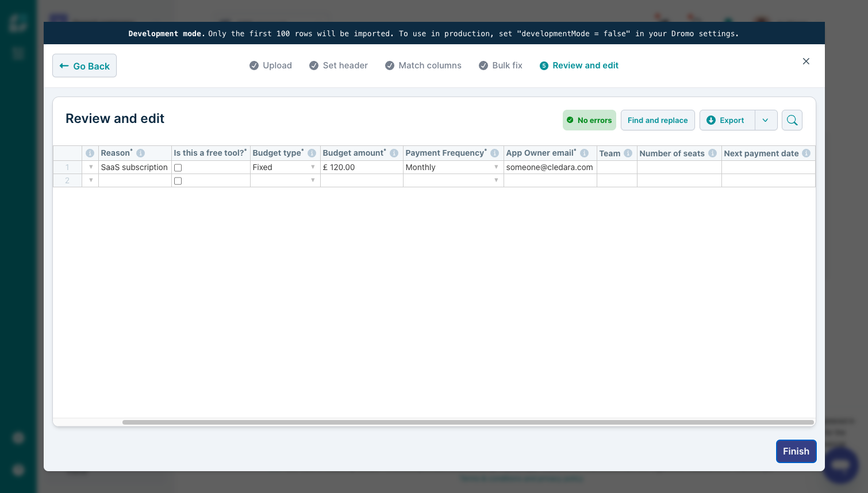This screenshot has width=868, height=493.
Task: Click the Team cell in row 1
Action: coord(617,167)
